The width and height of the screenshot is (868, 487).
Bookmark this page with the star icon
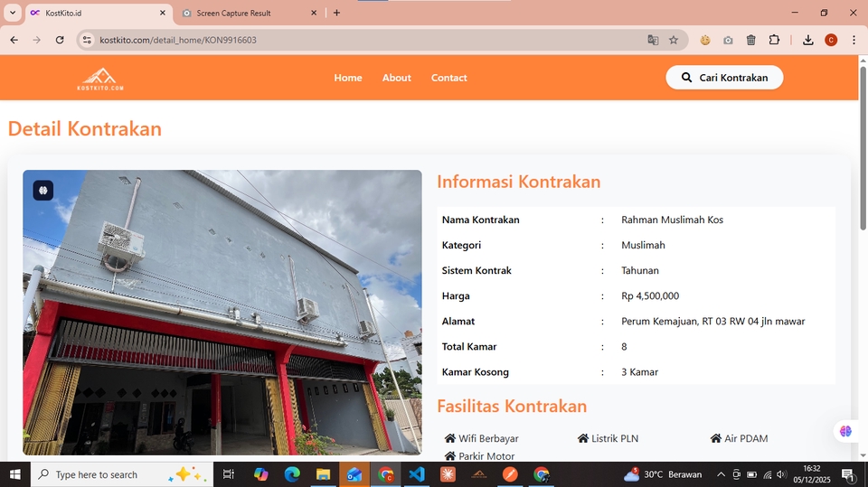point(673,40)
